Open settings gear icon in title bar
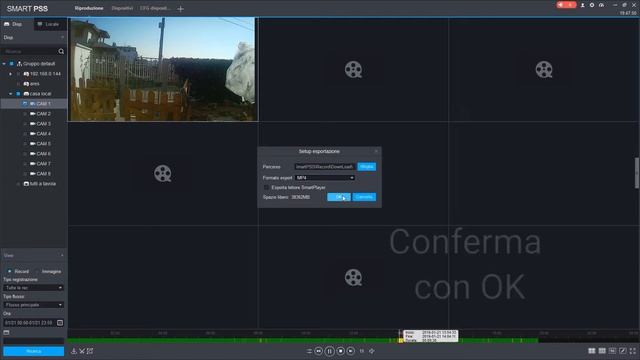640x360 pixels. (x=592, y=5)
